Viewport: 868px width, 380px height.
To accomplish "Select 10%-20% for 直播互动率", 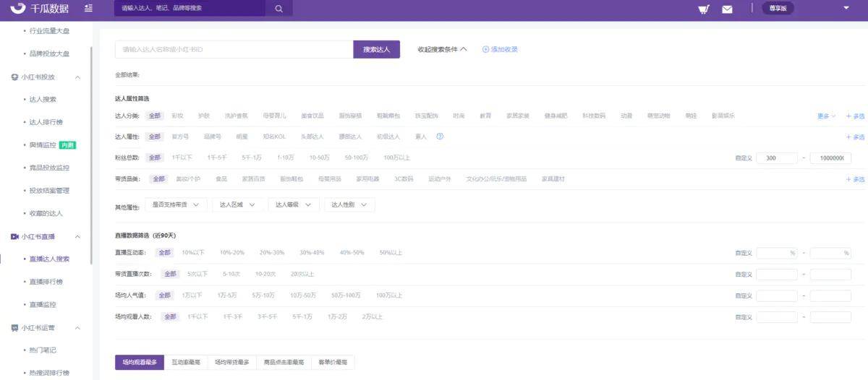I will 232,253.
